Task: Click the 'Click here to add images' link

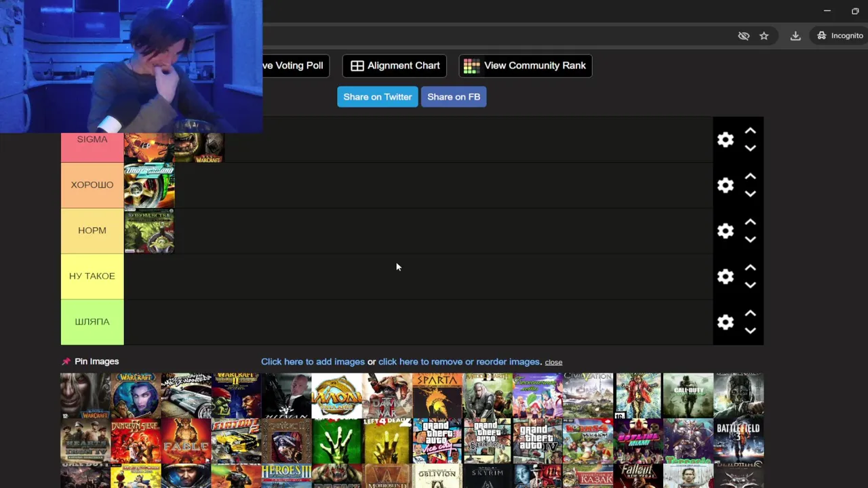Action: (x=313, y=362)
